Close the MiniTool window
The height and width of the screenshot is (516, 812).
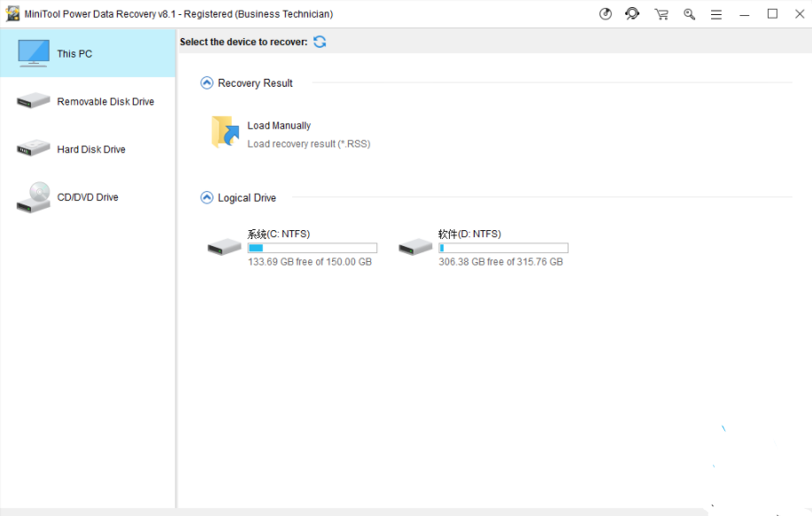(800, 14)
